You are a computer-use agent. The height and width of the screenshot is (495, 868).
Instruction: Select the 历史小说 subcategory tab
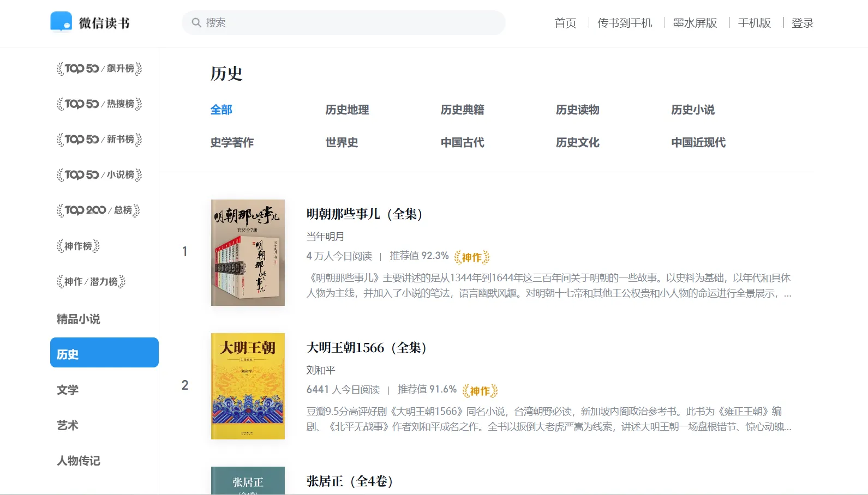click(x=693, y=110)
